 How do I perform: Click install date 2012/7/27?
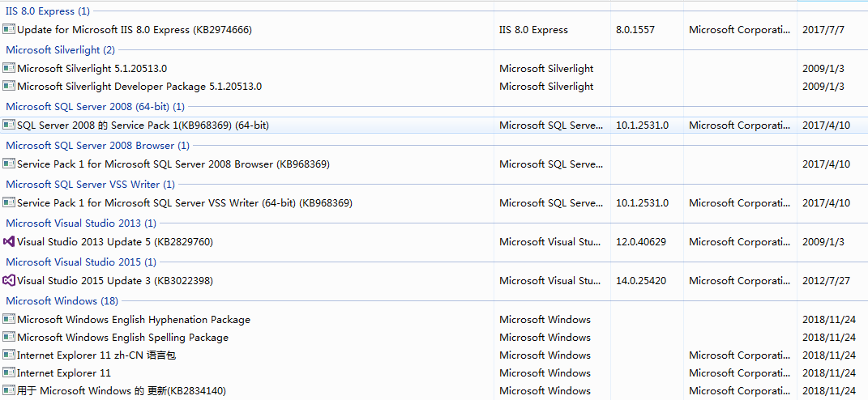click(826, 280)
